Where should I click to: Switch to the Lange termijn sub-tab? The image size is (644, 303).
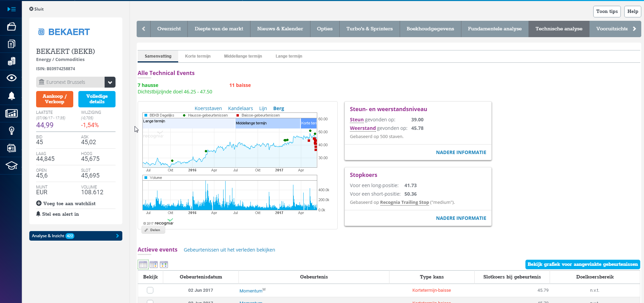(289, 56)
